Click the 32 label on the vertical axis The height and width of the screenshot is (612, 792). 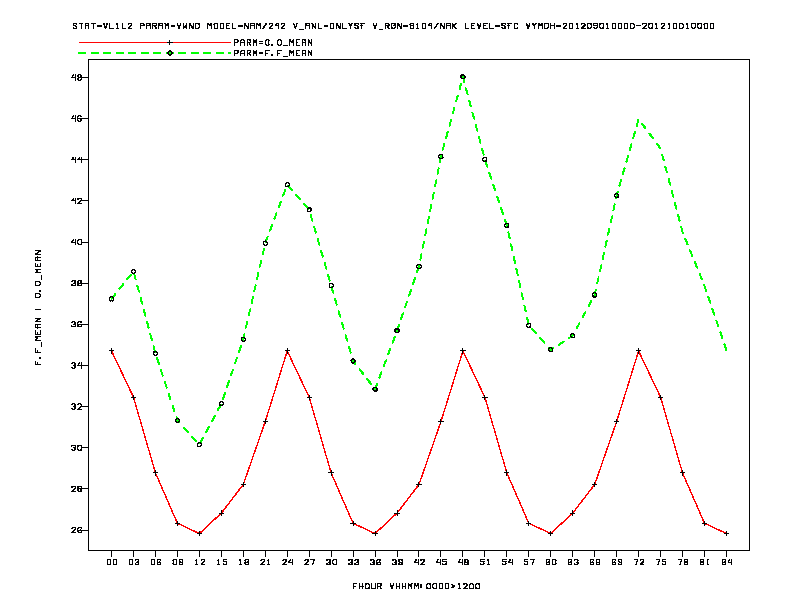pos(76,406)
